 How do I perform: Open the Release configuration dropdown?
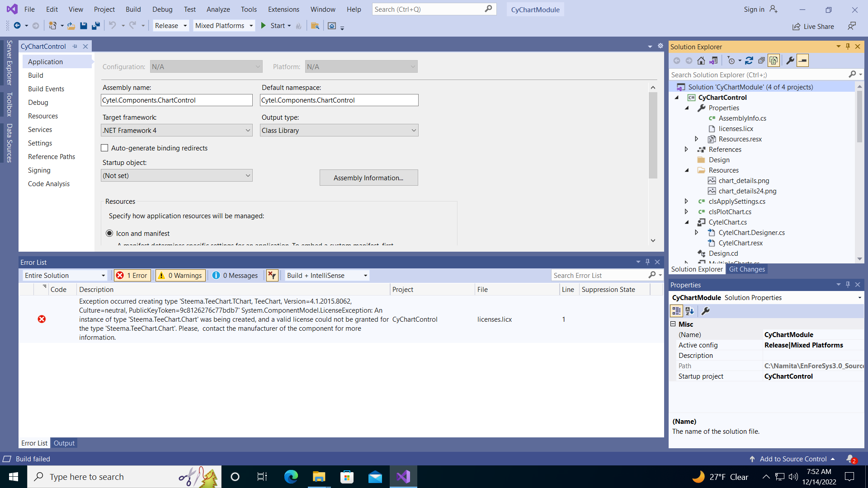click(x=171, y=26)
